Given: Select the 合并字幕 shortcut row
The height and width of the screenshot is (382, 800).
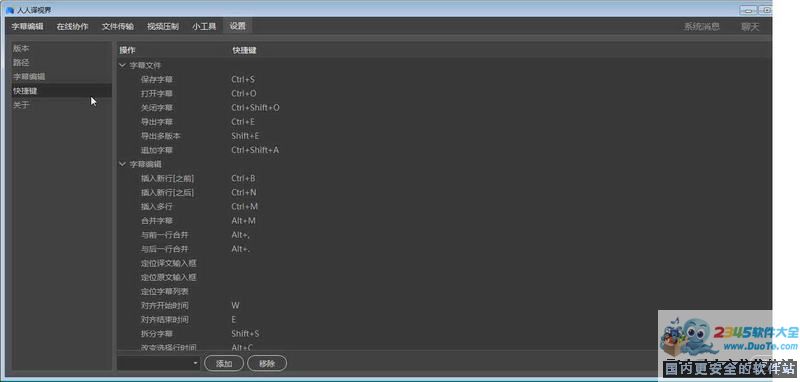Looking at the screenshot, I should (443, 221).
